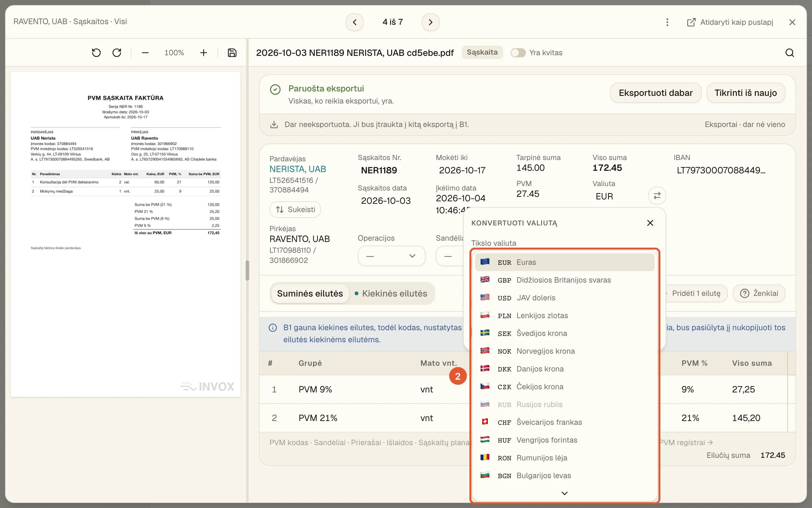812x508 pixels.
Task: Zoom out the PDF preview
Action: (145, 53)
